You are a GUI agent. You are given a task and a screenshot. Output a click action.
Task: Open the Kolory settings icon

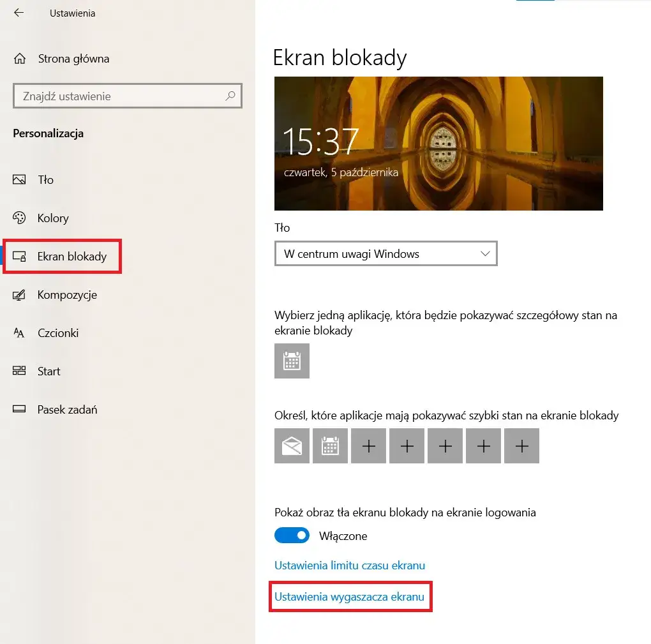tap(19, 218)
